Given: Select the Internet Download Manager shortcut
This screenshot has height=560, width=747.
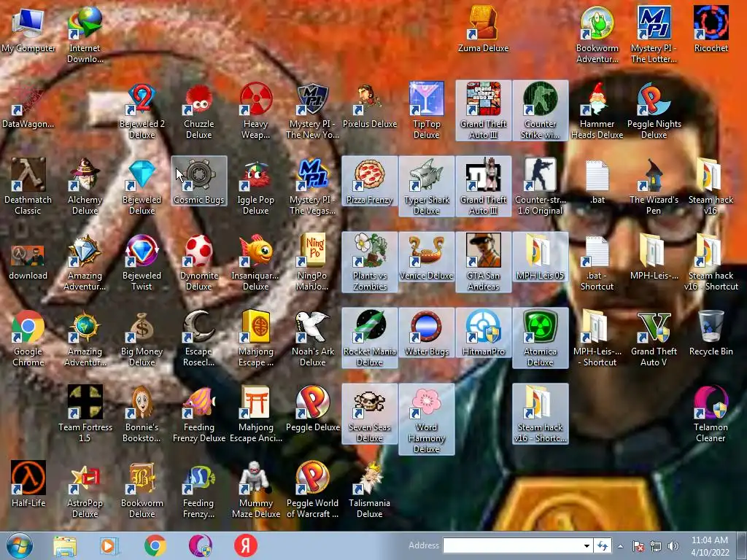Looking at the screenshot, I should click(x=85, y=34).
